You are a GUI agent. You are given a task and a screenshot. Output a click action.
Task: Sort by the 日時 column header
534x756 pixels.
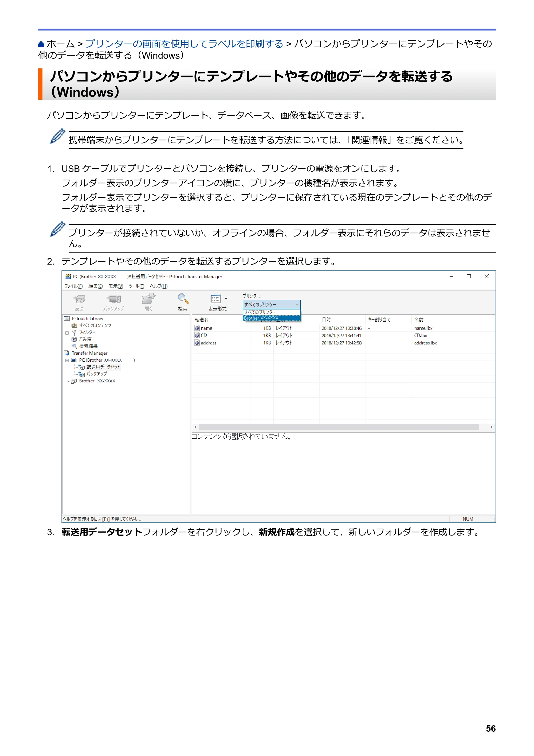pos(326,320)
